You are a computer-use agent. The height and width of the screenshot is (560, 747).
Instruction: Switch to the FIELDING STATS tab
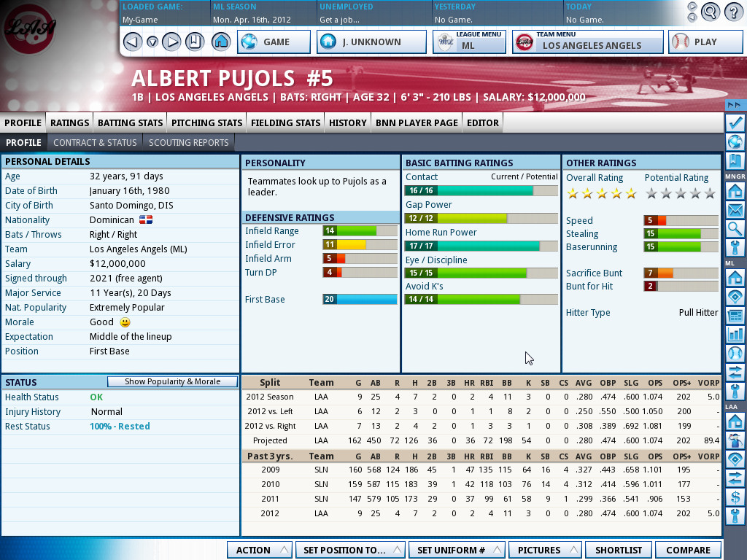(x=285, y=122)
